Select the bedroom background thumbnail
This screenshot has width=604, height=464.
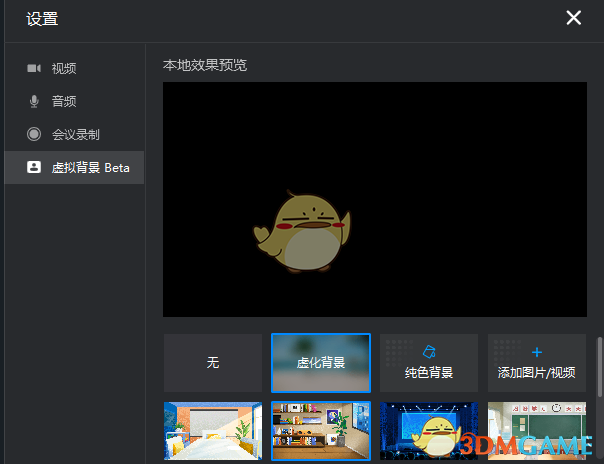tap(213, 431)
